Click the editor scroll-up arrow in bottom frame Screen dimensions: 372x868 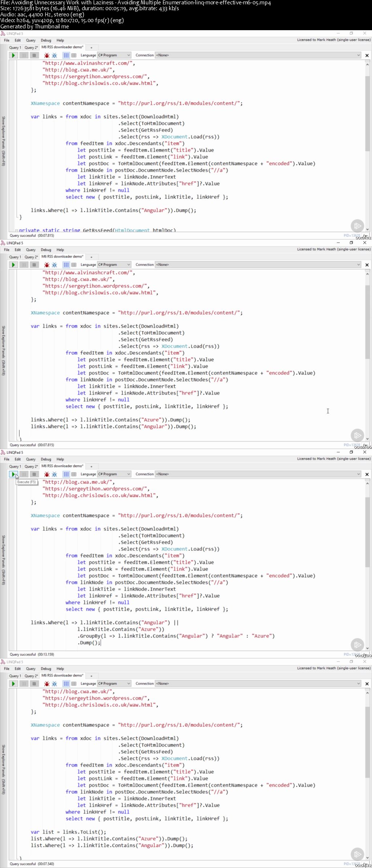[x=367, y=693]
